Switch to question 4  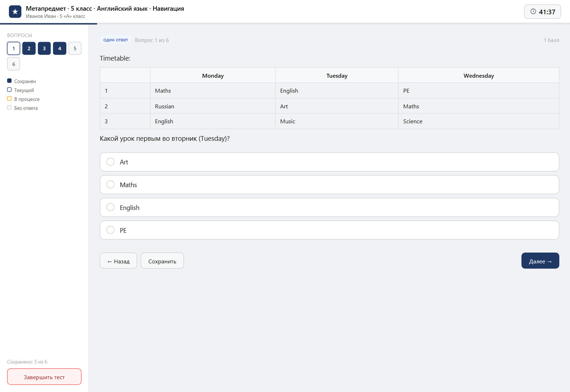(59, 48)
